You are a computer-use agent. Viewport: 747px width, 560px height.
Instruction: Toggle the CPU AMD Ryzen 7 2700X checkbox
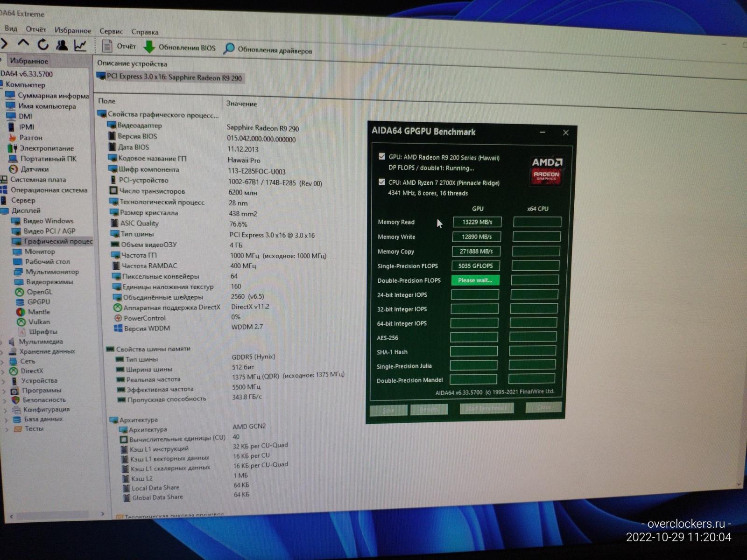(x=381, y=182)
